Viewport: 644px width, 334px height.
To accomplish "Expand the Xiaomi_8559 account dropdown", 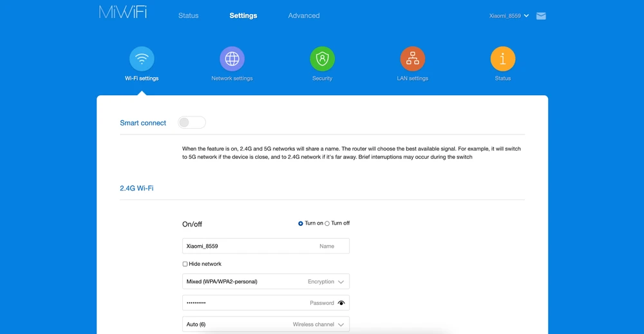I will pos(509,16).
